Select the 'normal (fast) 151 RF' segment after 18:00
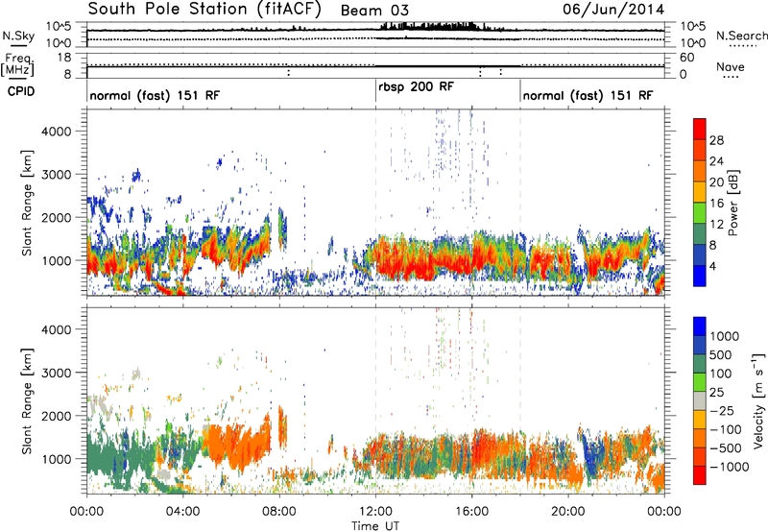 click(588, 95)
